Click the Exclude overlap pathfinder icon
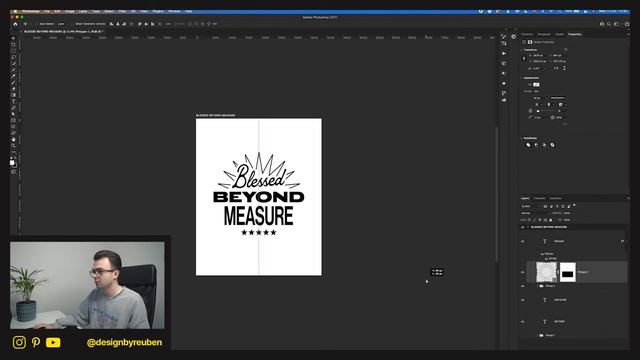640x360 pixels. [553, 145]
